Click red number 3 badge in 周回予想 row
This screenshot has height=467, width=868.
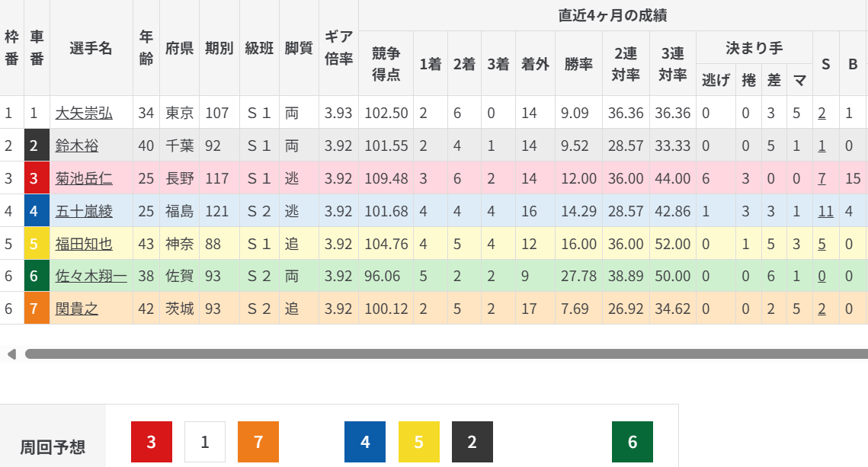(x=152, y=442)
